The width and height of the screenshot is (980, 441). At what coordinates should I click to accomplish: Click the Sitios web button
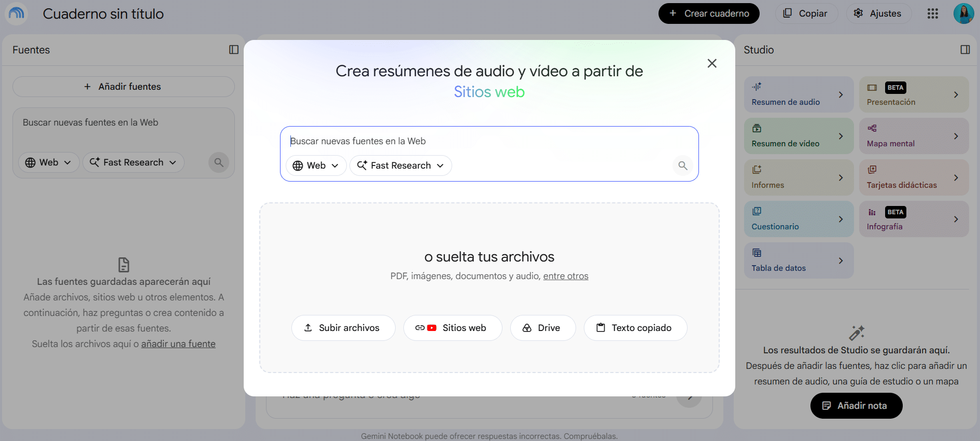(x=453, y=328)
